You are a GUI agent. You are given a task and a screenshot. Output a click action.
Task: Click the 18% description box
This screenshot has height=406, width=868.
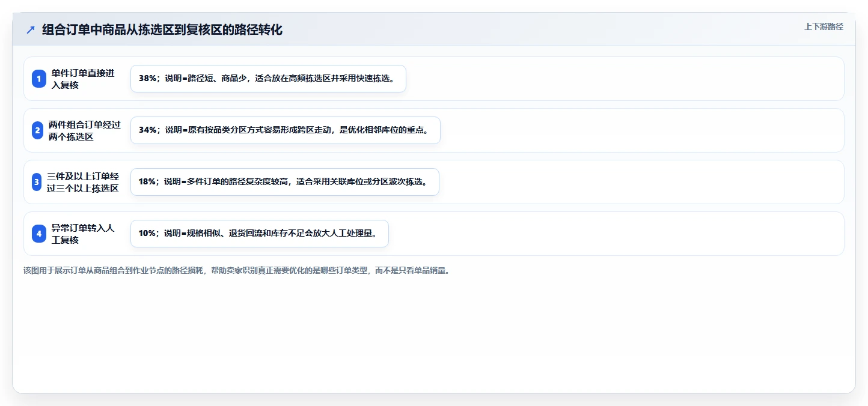click(285, 182)
